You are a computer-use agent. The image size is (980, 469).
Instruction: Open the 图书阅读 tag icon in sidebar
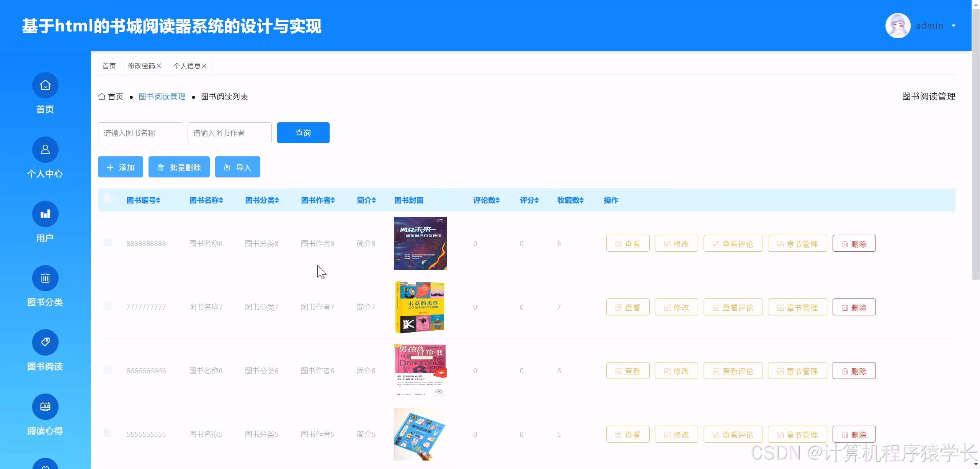tap(45, 342)
